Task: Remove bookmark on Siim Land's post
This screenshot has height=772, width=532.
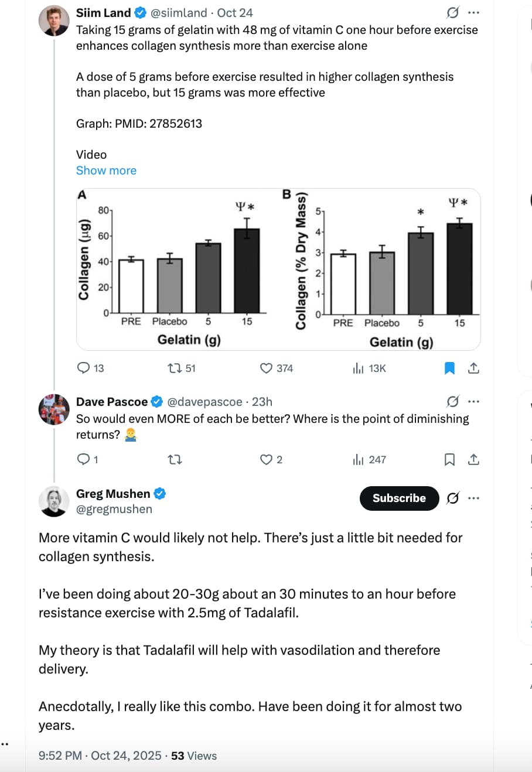Action: pos(449,368)
